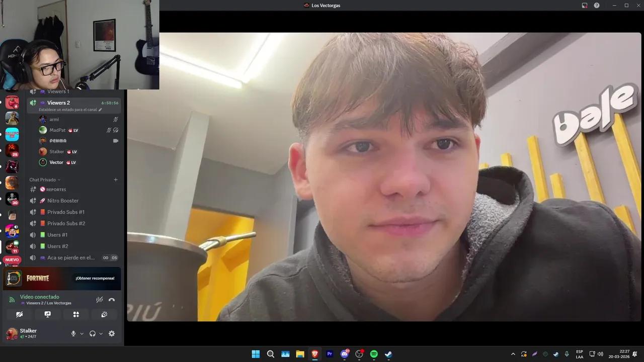Open the Windows Start menu
644x362 pixels.
click(256, 354)
